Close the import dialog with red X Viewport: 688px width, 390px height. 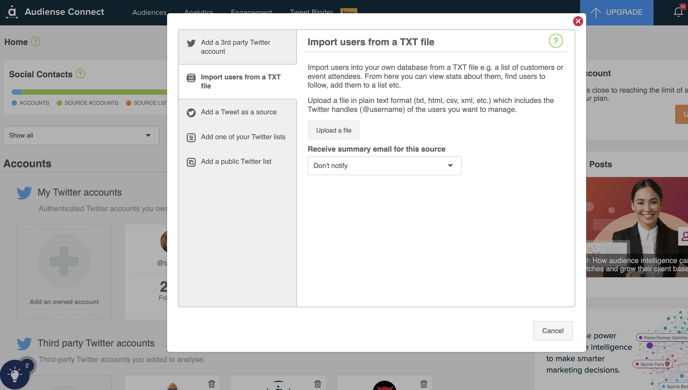(x=578, y=21)
